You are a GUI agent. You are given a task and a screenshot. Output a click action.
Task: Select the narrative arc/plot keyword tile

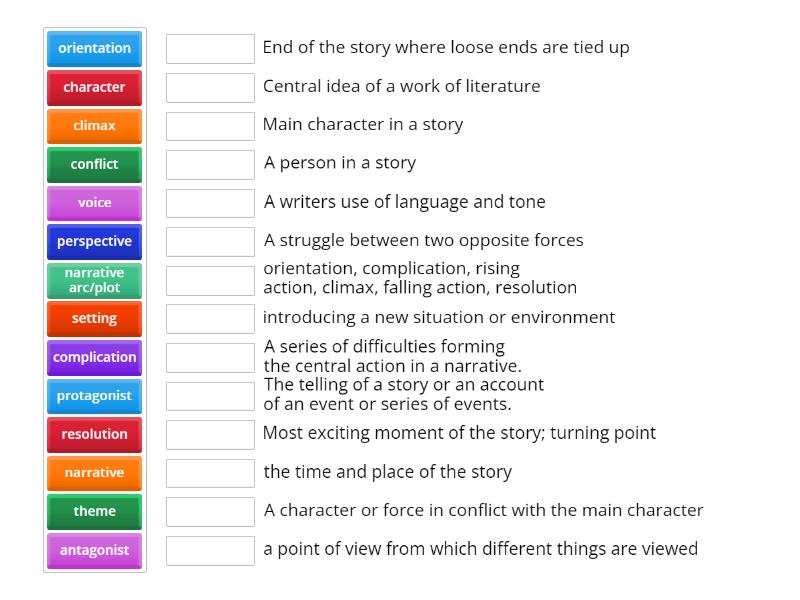pyautogui.click(x=94, y=280)
